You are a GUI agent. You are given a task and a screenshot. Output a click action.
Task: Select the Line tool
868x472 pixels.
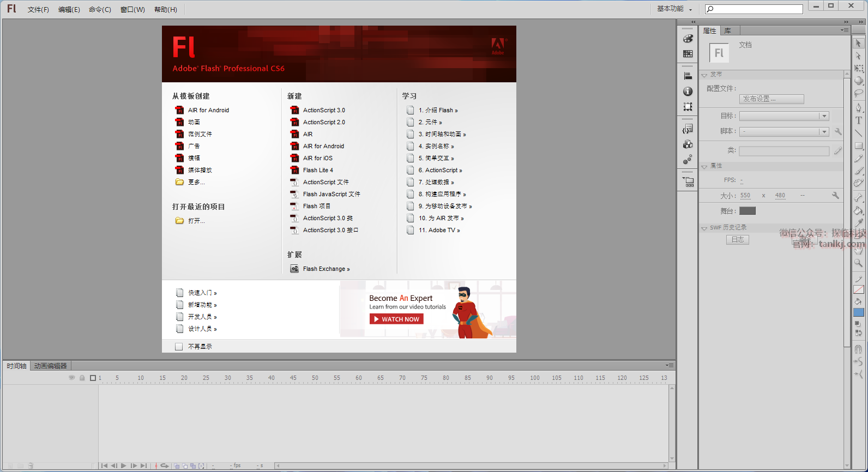(858, 132)
